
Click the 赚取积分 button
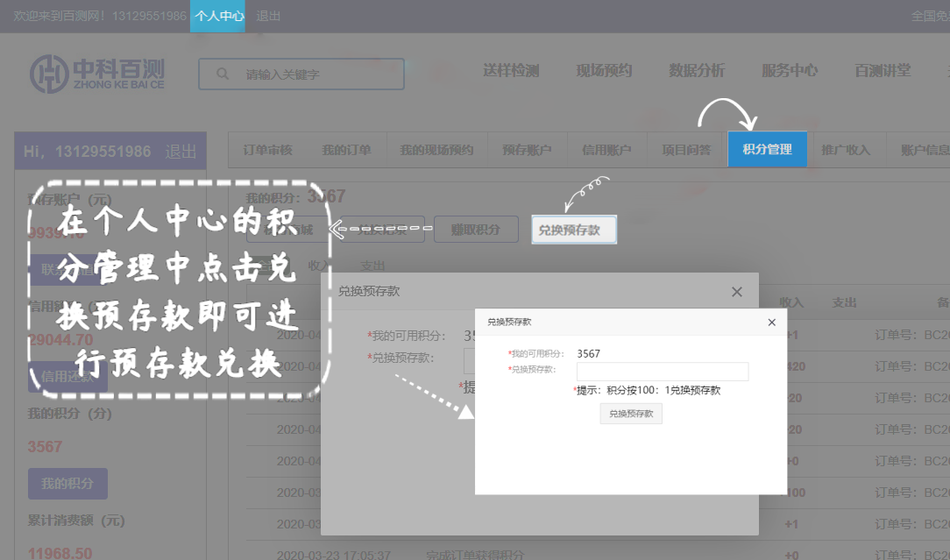[x=475, y=230]
